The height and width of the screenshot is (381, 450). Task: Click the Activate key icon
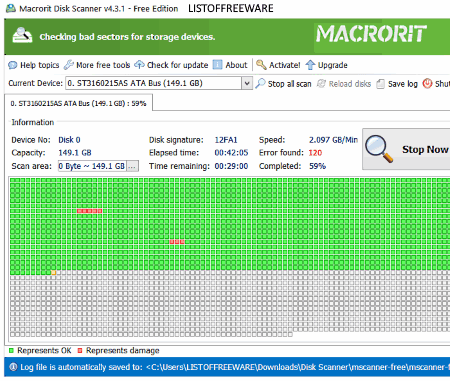tap(261, 65)
